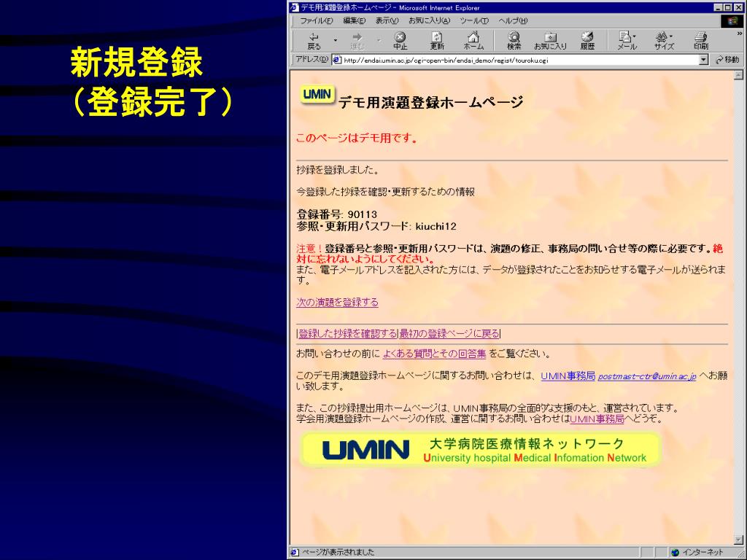
Task: Open the Tools (ツール) menu
Action: pos(474,21)
